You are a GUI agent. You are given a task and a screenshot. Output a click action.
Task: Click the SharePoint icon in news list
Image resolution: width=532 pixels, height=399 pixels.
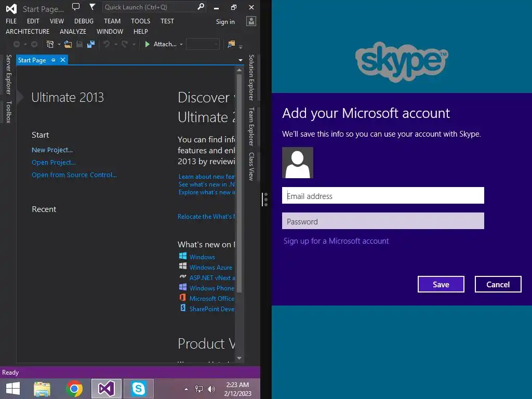(x=182, y=308)
